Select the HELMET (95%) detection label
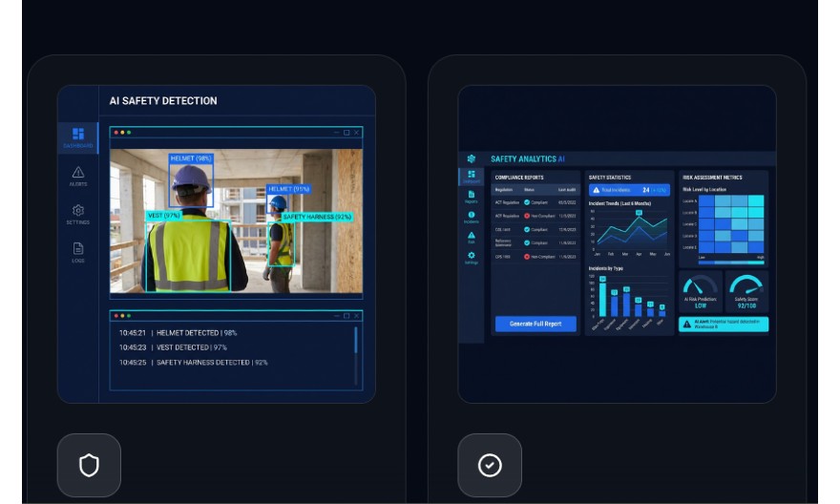This screenshot has width=840, height=504. pos(288,189)
